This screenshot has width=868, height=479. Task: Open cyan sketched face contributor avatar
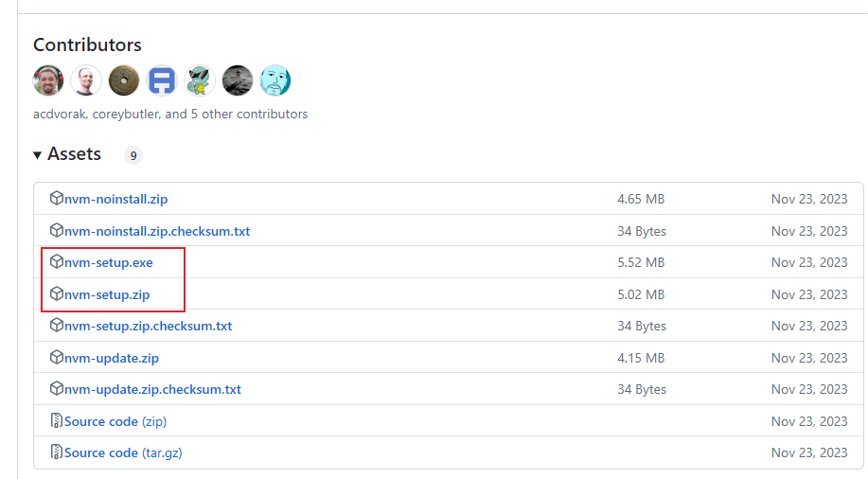point(275,80)
